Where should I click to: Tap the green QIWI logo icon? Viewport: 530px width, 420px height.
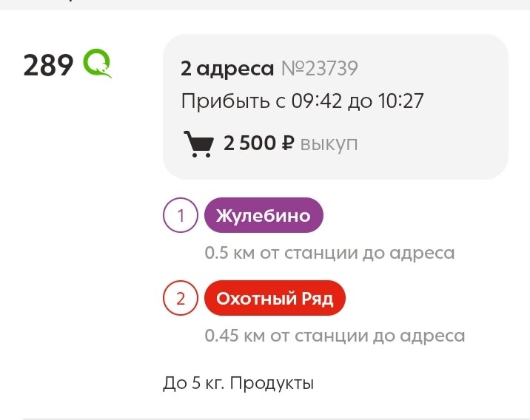[98, 64]
